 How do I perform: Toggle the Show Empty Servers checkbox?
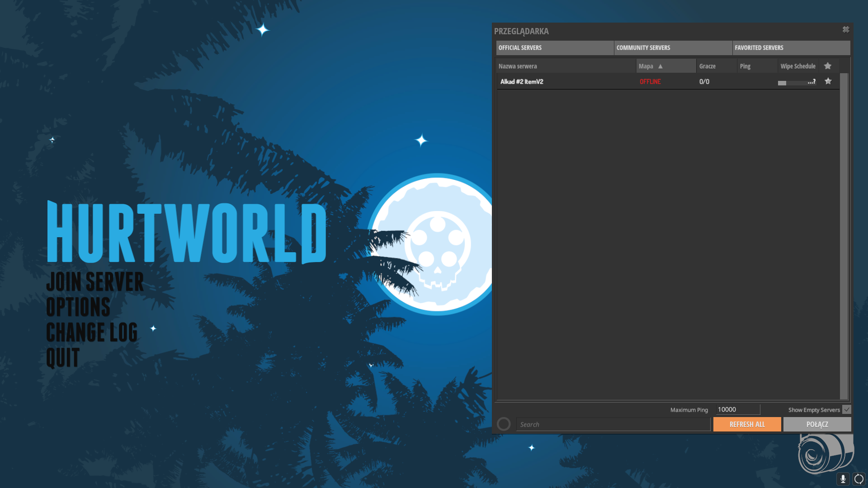point(847,409)
